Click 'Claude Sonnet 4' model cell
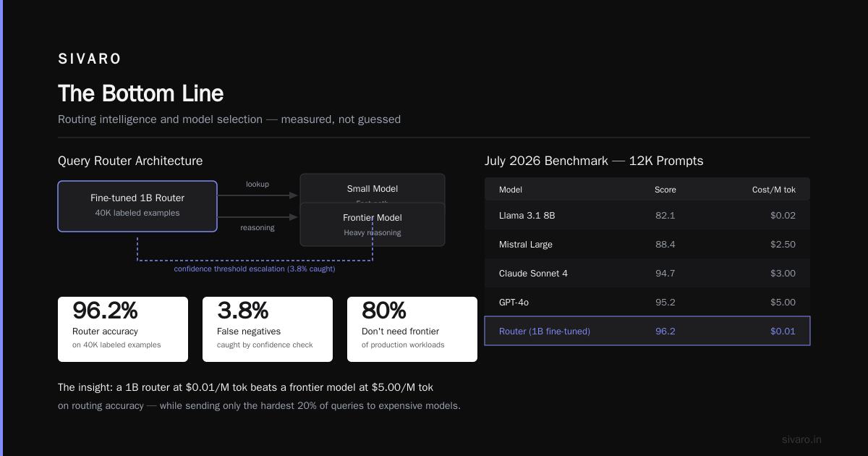This screenshot has height=456, width=868. 533,274
